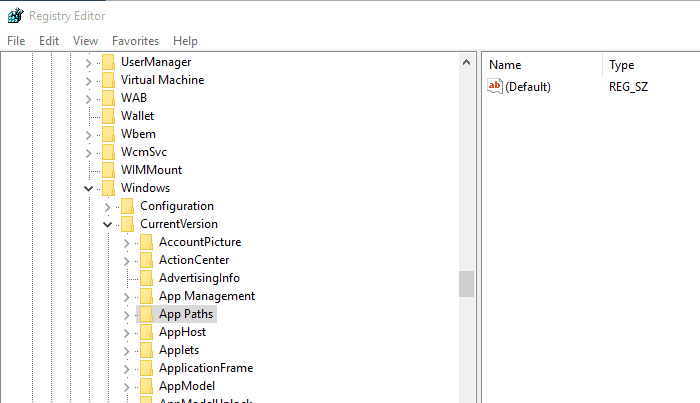Click the Registry Editor app icon in title bar
700x403 pixels.
point(15,16)
